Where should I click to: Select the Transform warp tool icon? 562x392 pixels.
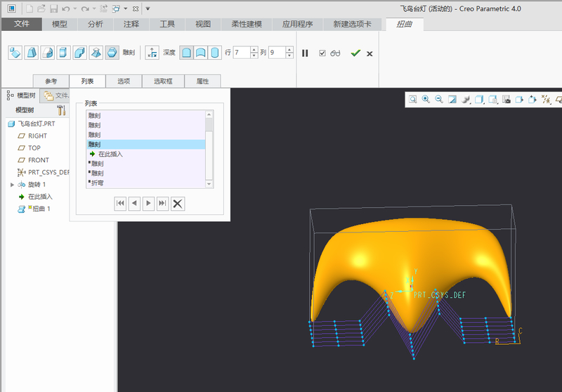(15, 53)
